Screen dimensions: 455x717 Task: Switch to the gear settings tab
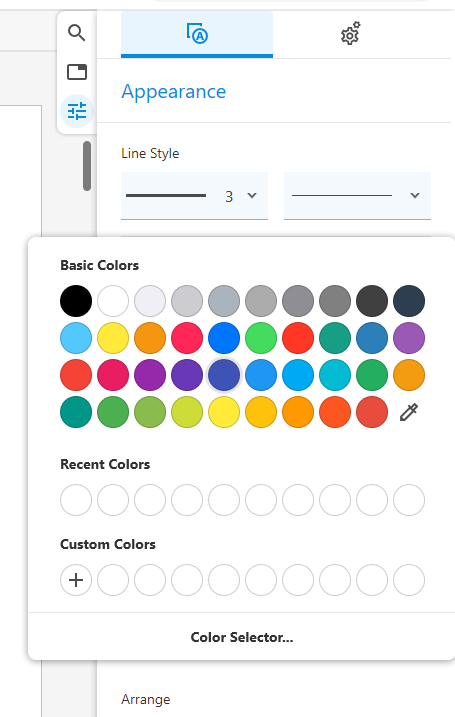(350, 34)
